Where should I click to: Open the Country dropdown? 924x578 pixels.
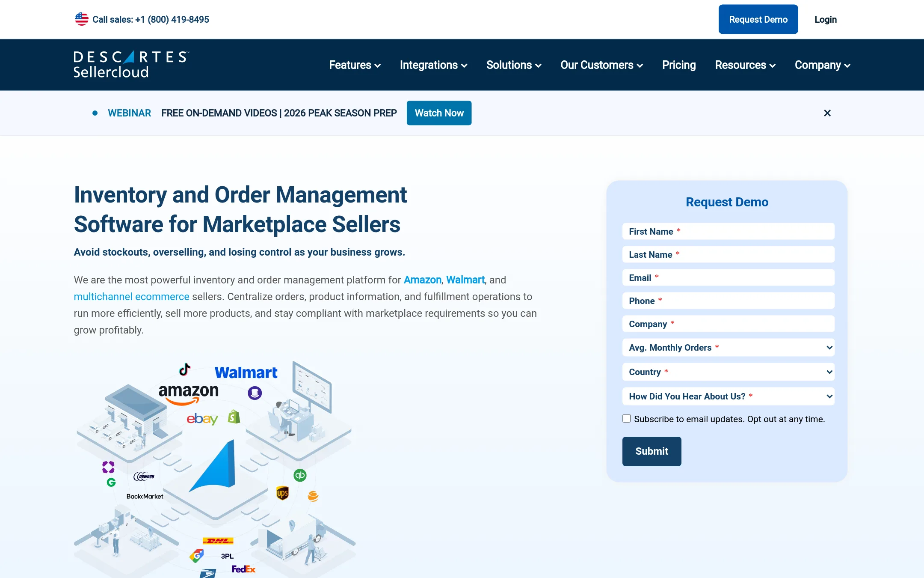[x=728, y=372]
